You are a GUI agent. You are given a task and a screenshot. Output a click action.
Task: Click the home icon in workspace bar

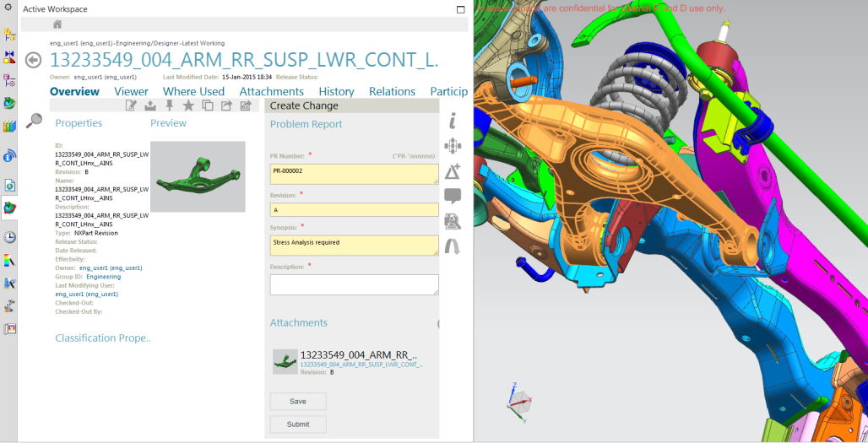(x=57, y=24)
